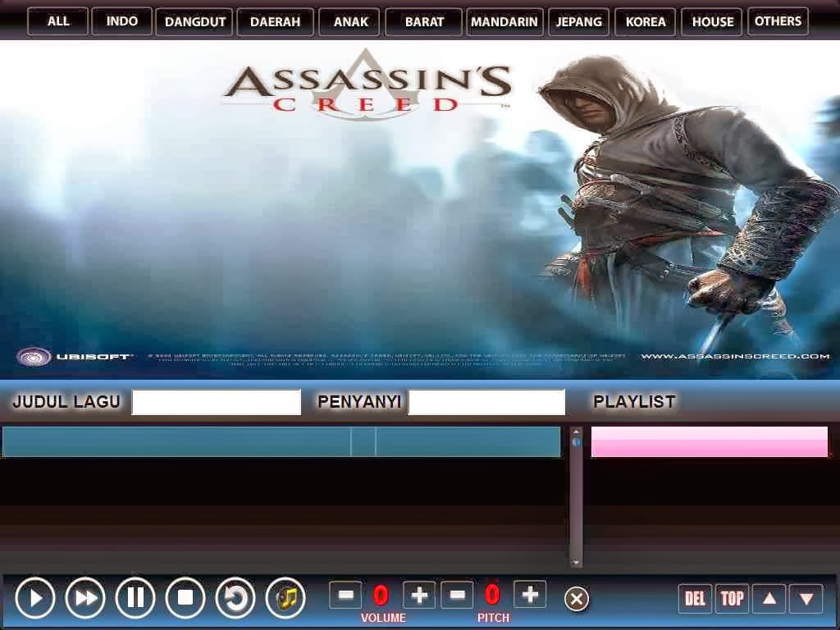
Task: Select the highlighted blue song row
Action: tap(281, 441)
